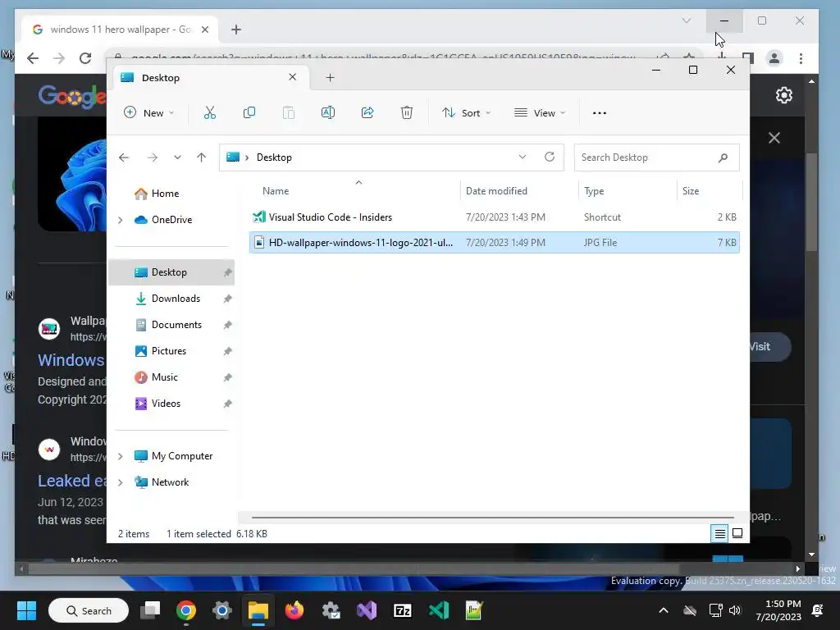840x630 pixels.
Task: Click the Cut scissors icon in Explorer toolbar
Action: pos(209,113)
